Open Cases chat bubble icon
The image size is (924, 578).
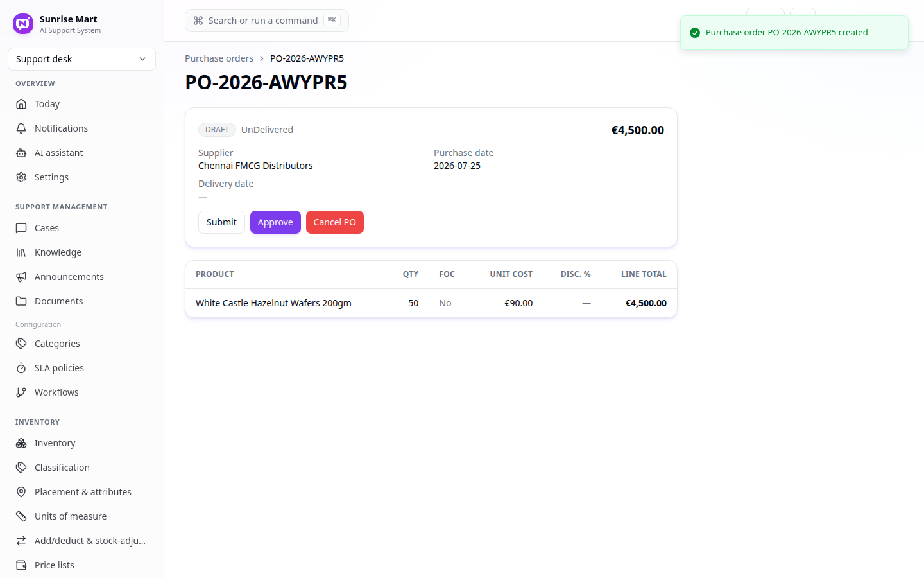pyautogui.click(x=21, y=228)
